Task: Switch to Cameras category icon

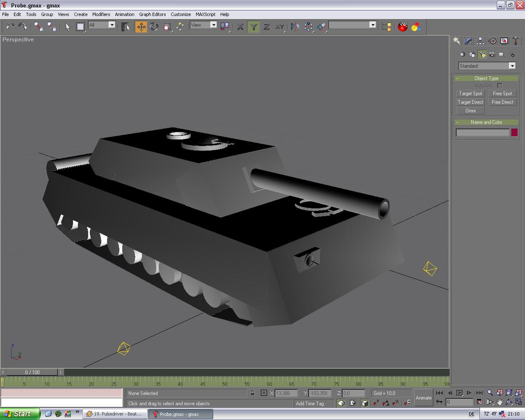Action: point(492,55)
